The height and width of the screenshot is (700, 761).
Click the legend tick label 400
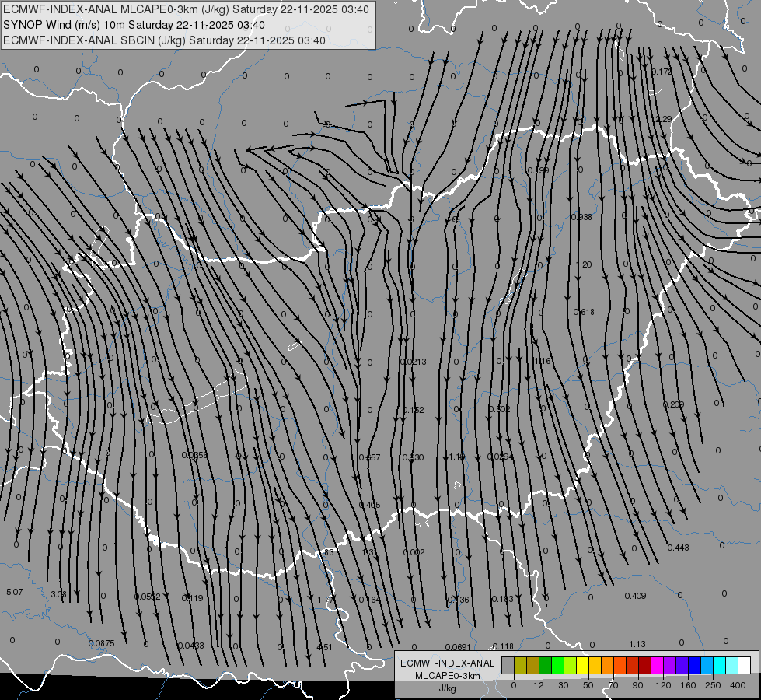pos(738,685)
